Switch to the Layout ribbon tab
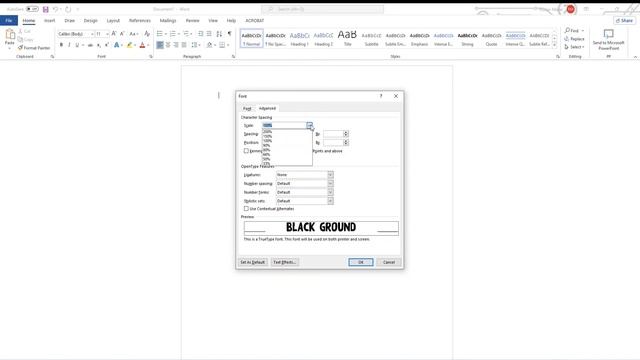 pyautogui.click(x=113, y=20)
